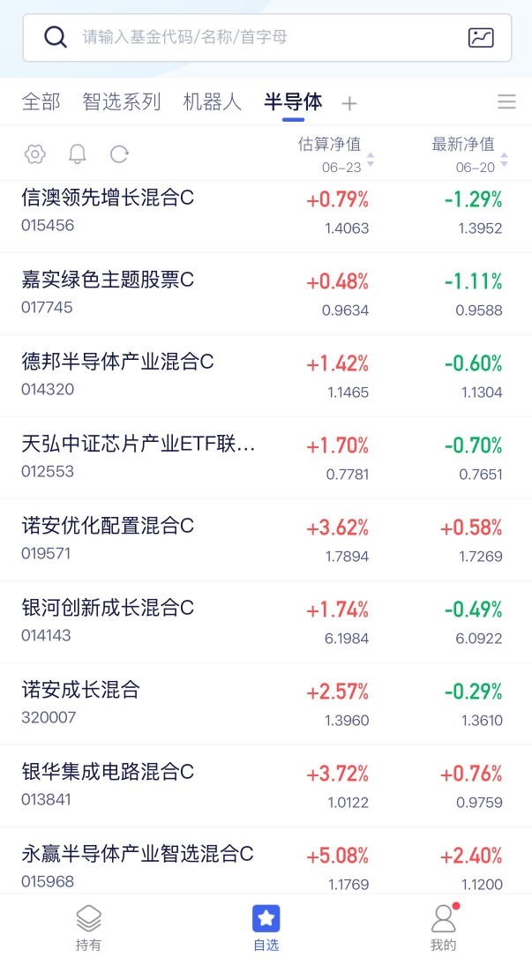
Task: Tap the bell notification icon
Action: 77,153
